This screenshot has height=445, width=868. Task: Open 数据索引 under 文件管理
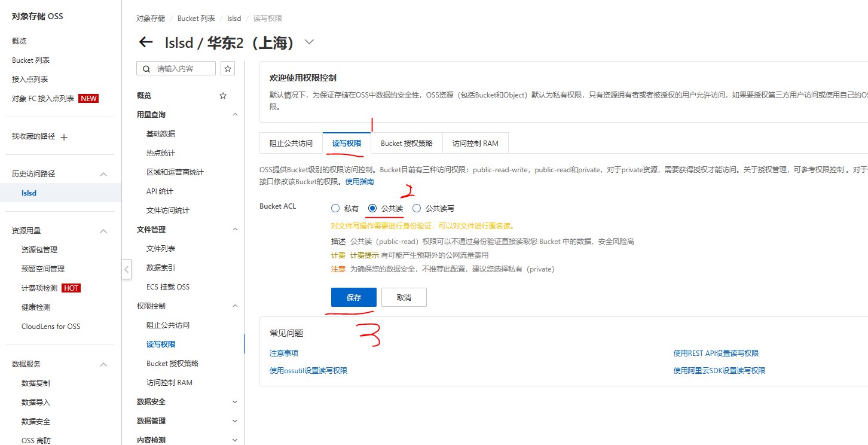point(161,268)
